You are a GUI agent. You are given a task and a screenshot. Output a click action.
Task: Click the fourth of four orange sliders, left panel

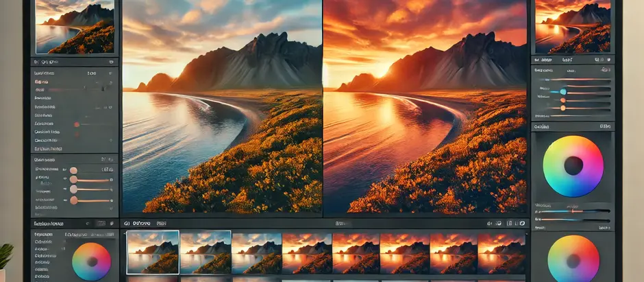click(90, 200)
